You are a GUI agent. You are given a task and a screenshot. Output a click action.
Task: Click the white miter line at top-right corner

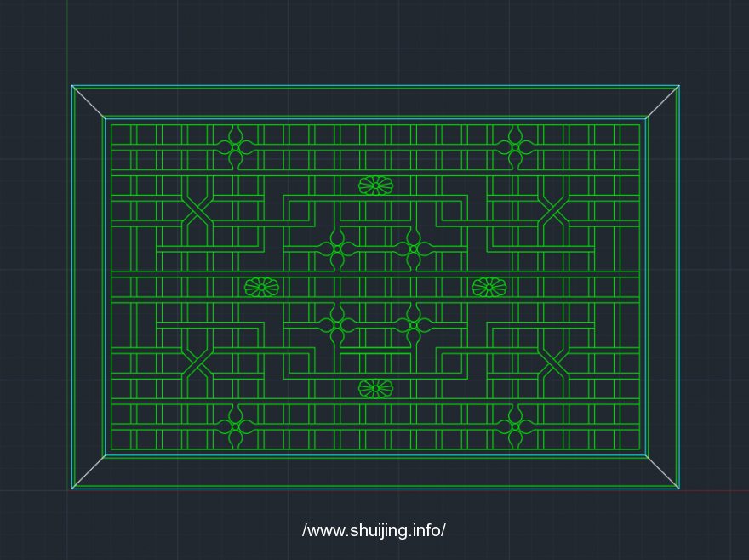click(x=662, y=101)
